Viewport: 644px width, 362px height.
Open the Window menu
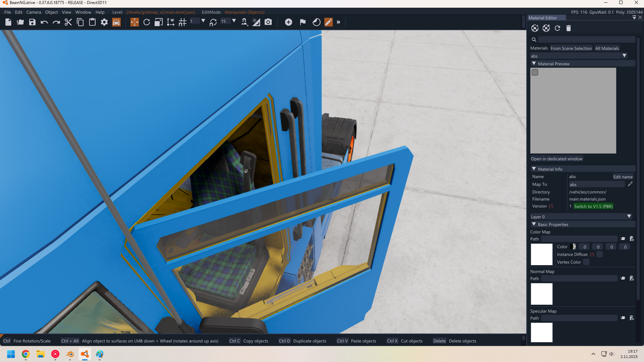coord(83,12)
